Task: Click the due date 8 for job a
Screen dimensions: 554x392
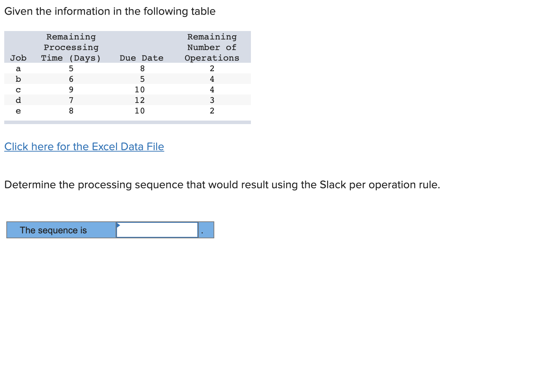Action: (143, 68)
